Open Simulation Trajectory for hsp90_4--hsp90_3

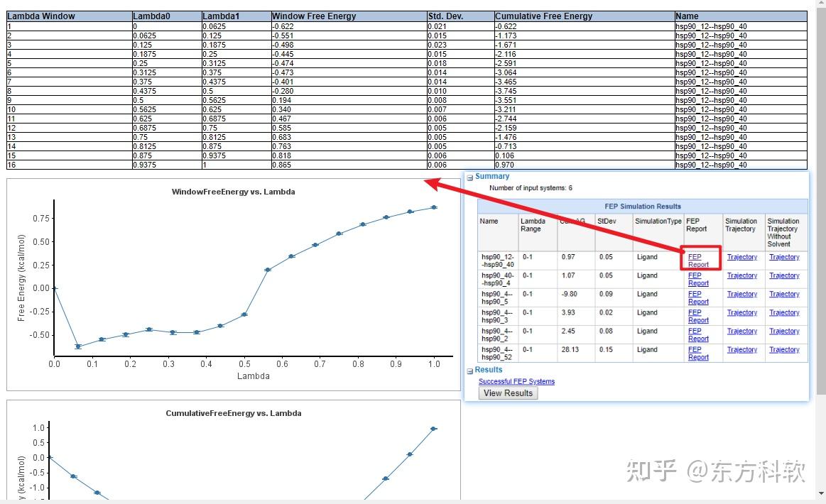click(x=741, y=312)
